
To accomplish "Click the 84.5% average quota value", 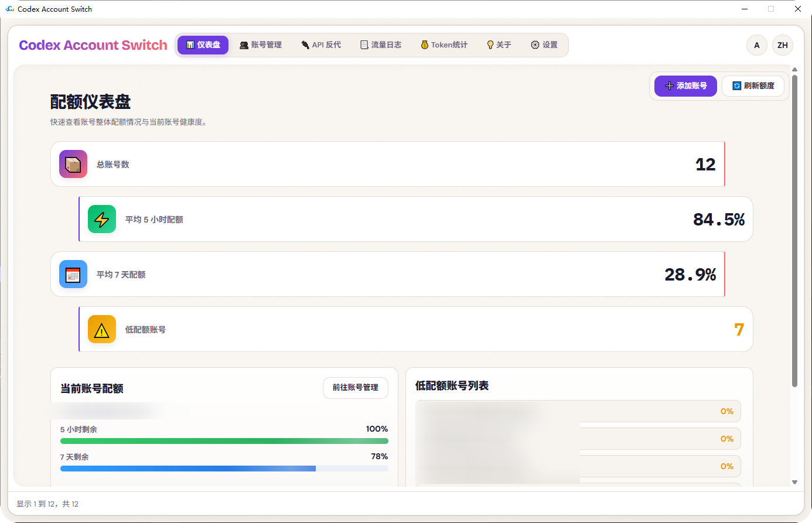I will pyautogui.click(x=719, y=220).
